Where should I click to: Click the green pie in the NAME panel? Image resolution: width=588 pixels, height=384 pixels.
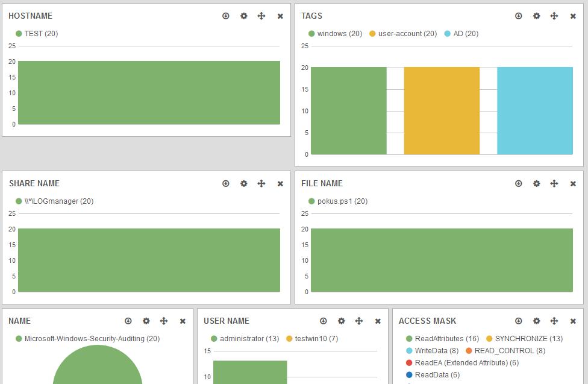(x=98, y=365)
